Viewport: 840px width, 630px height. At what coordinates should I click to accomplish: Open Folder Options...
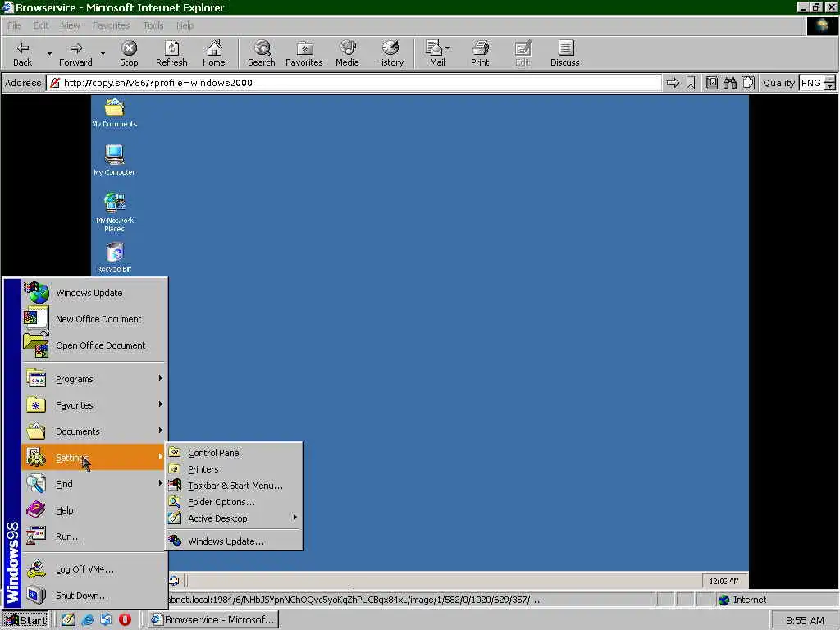click(234, 502)
